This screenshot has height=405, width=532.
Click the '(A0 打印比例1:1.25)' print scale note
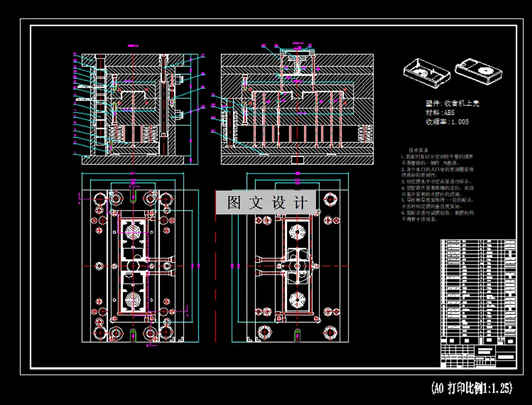[x=472, y=387]
